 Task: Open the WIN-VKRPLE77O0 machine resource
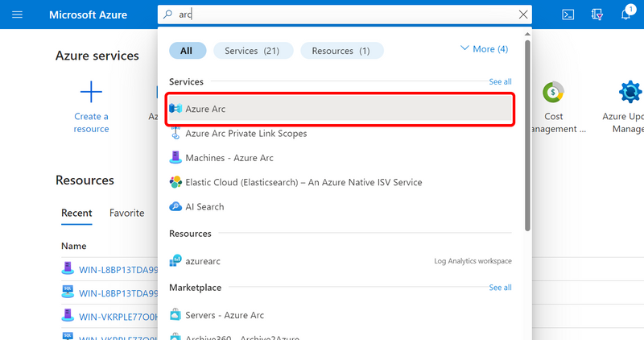pos(118,317)
